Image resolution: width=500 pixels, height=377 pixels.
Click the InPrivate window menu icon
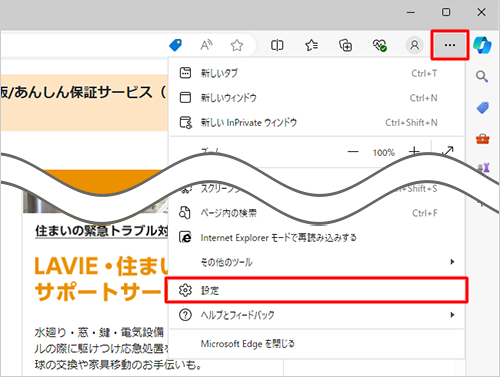point(186,122)
